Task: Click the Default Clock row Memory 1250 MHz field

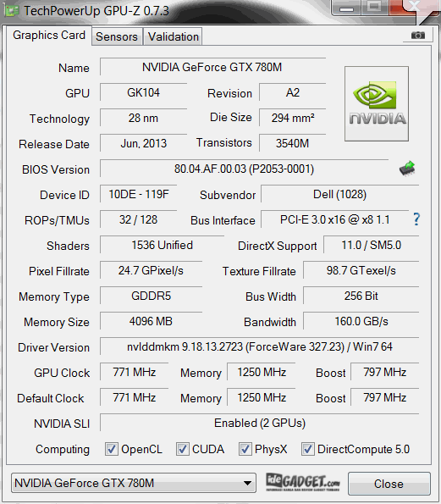Action: click(x=262, y=397)
